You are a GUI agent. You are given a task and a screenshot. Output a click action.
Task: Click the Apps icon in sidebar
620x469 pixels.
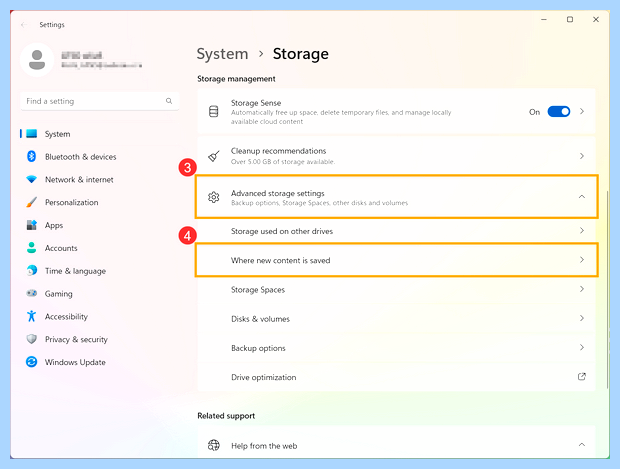point(31,225)
